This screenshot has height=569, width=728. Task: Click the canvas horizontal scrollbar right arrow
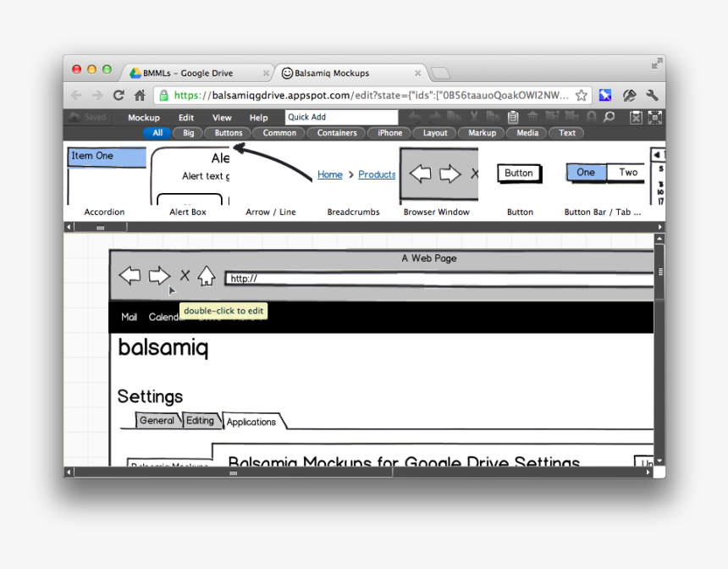point(648,472)
